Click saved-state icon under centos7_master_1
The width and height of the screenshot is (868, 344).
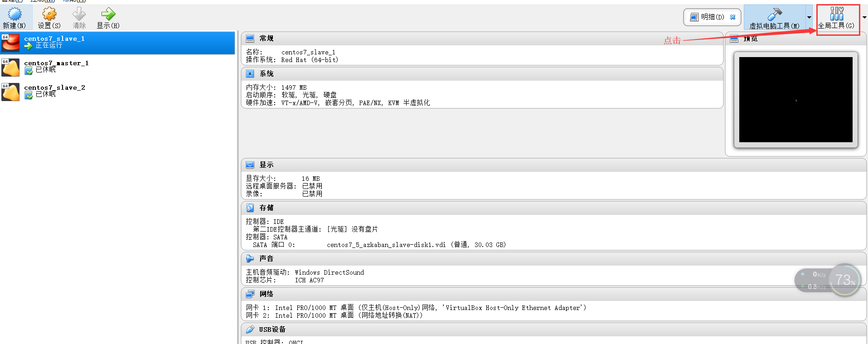click(29, 71)
